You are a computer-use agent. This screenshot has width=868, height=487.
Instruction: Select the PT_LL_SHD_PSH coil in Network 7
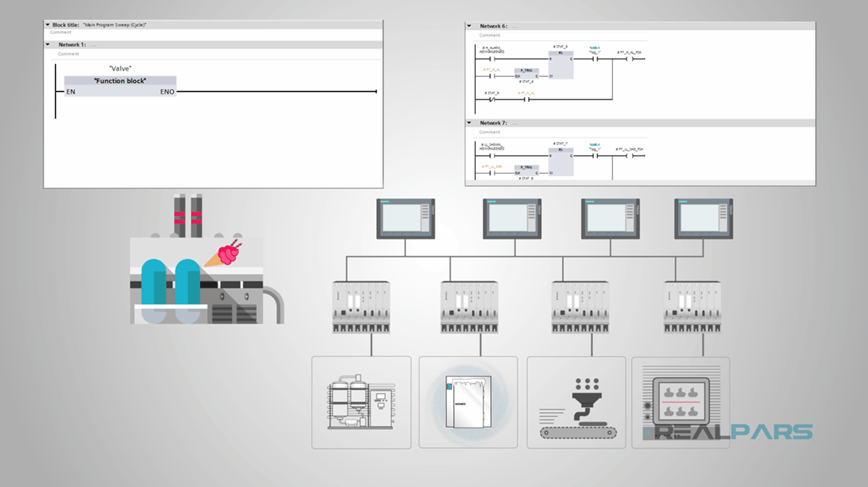tap(630, 156)
